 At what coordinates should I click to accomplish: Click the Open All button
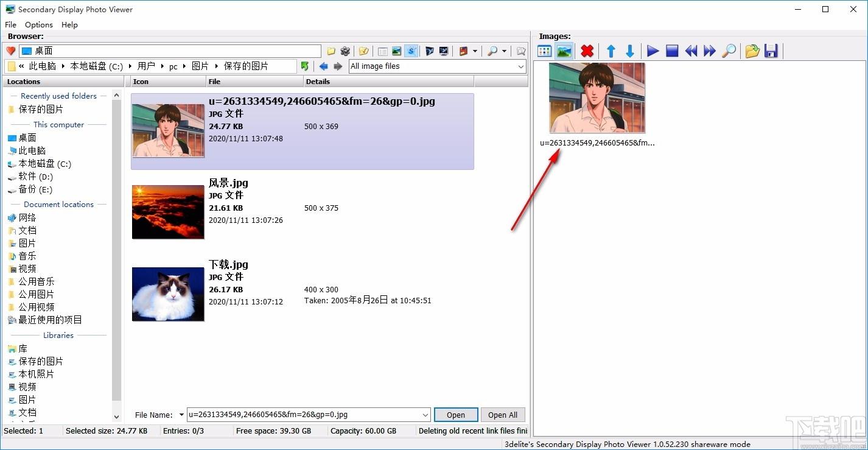[503, 415]
